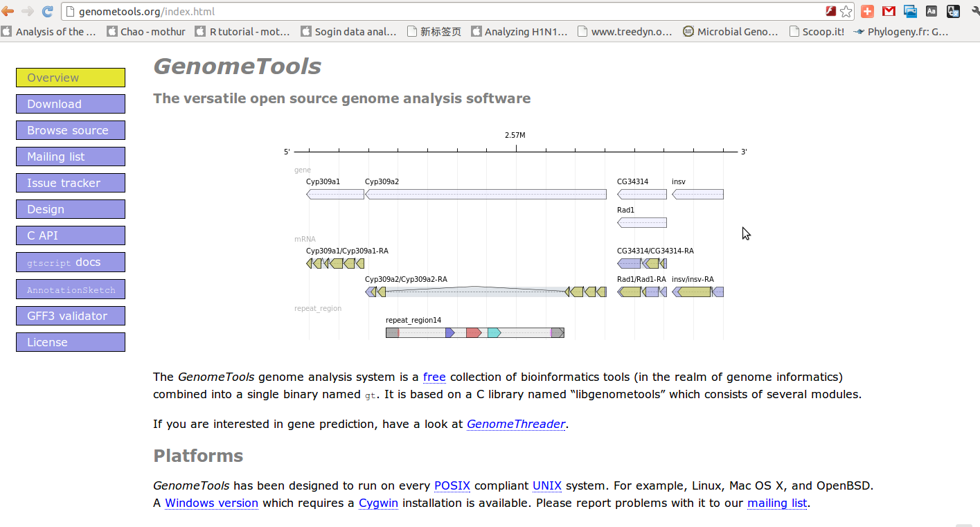The height and width of the screenshot is (527, 980).
Task: Click the Aa dictionary extension icon
Action: pos(932,11)
